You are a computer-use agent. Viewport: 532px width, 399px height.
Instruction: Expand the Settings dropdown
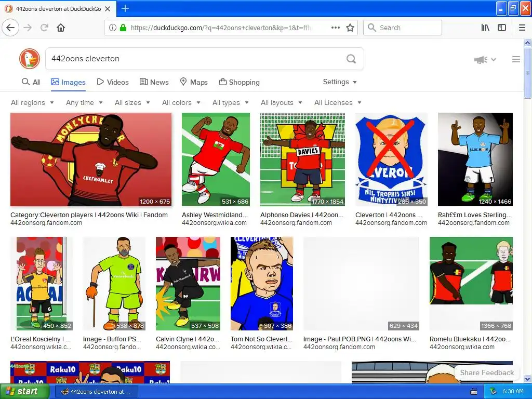[340, 82]
